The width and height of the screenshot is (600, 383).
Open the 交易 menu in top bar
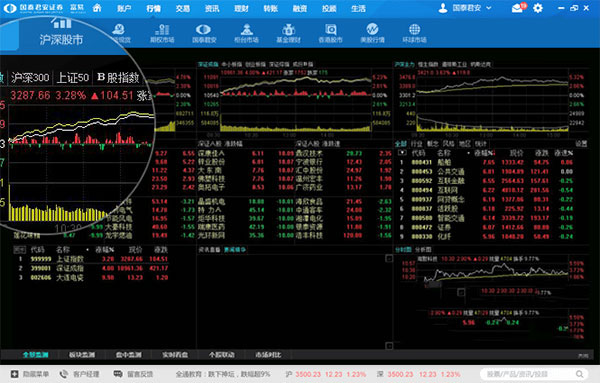tap(183, 8)
